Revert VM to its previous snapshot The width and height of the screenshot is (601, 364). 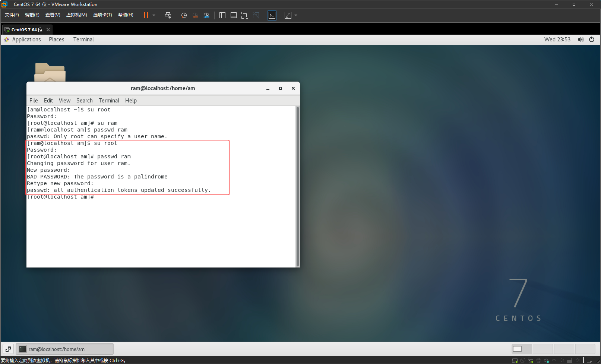[195, 15]
